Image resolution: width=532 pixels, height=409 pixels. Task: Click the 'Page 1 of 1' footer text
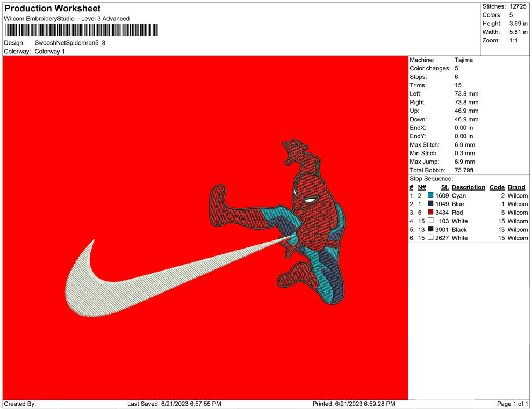coord(512,404)
